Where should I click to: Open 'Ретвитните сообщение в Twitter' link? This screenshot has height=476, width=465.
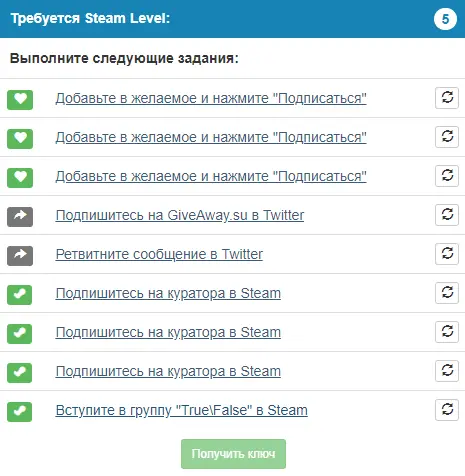point(159,255)
